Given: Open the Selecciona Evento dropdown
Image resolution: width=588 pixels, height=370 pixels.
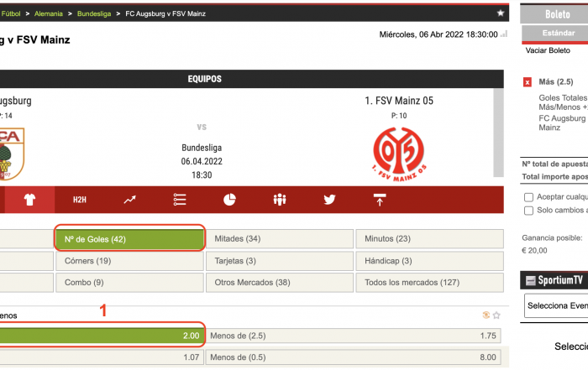Looking at the screenshot, I should pos(556,306).
